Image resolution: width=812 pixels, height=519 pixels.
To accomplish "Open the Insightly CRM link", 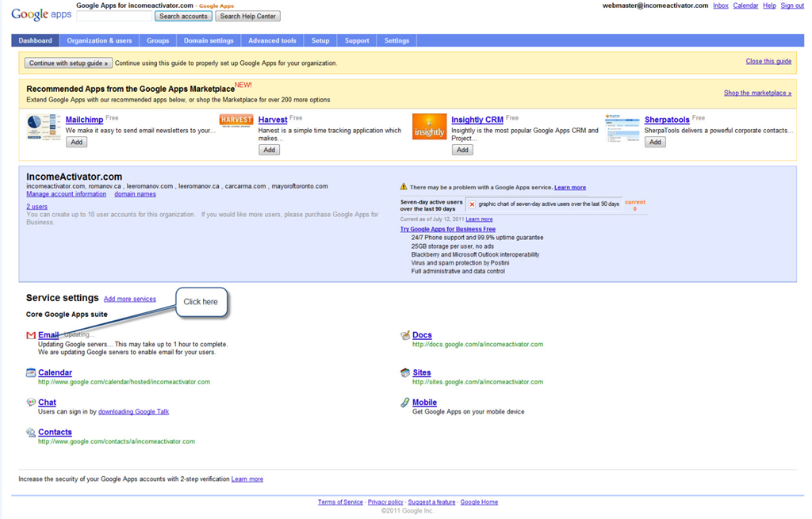I will 477,120.
